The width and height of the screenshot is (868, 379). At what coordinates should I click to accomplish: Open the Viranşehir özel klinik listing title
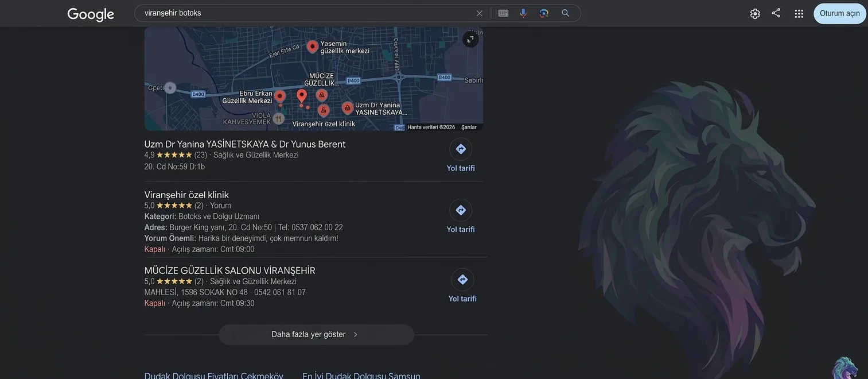point(186,195)
